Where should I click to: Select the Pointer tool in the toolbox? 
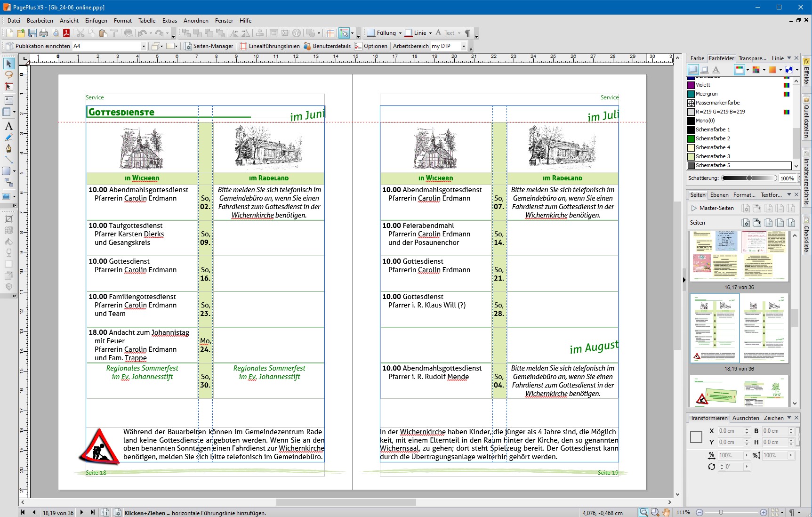click(x=8, y=64)
